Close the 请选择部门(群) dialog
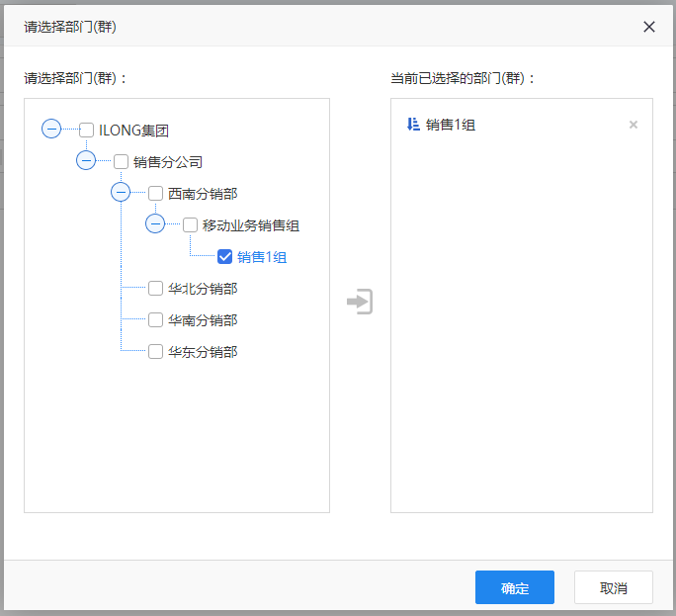 pos(649,27)
